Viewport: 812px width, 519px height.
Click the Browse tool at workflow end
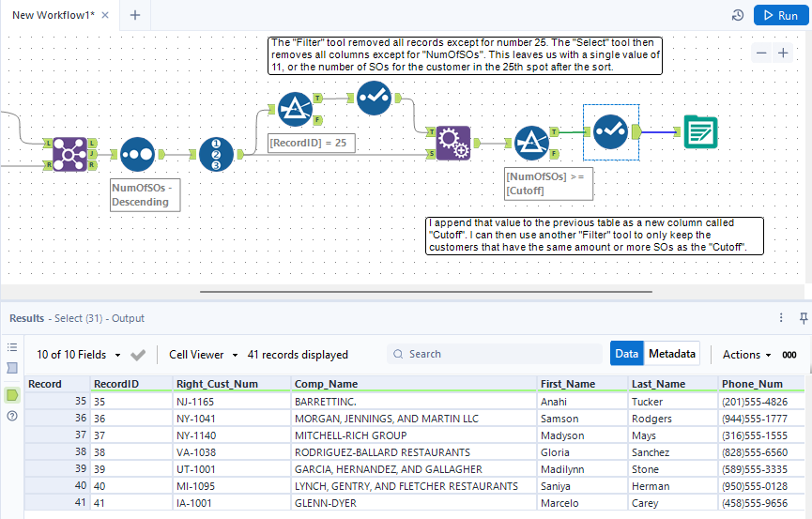point(699,131)
